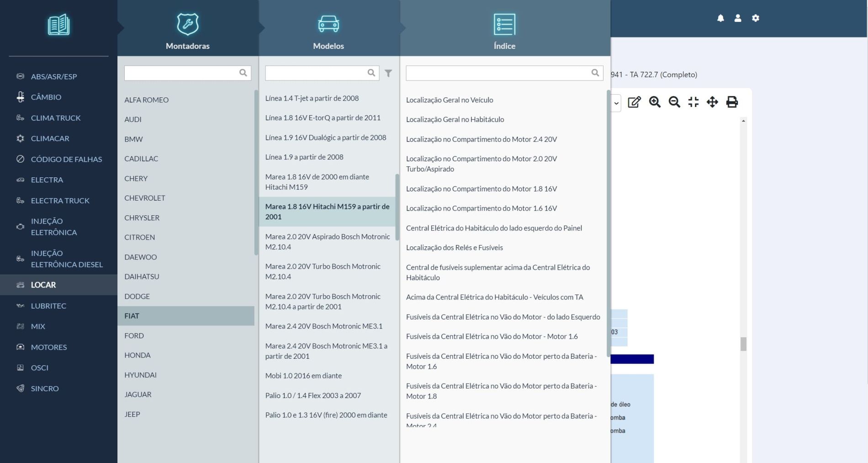Click the open book logo icon
The image size is (868, 463).
coord(58,25)
